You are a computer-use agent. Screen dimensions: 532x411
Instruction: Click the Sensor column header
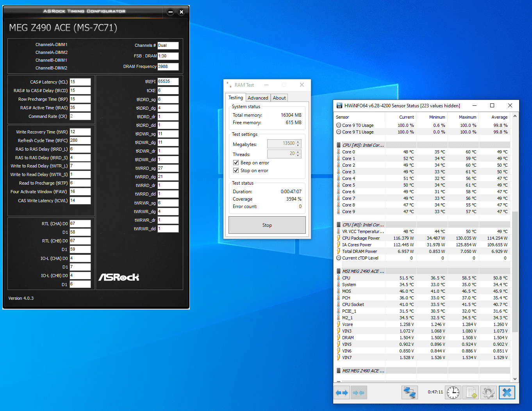point(360,117)
